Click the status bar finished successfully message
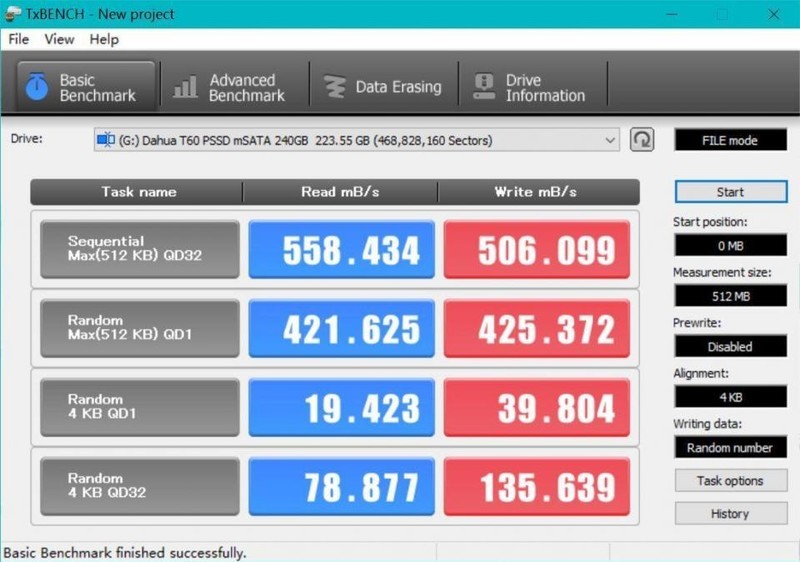Viewport: 800px width, 562px height. [x=125, y=553]
